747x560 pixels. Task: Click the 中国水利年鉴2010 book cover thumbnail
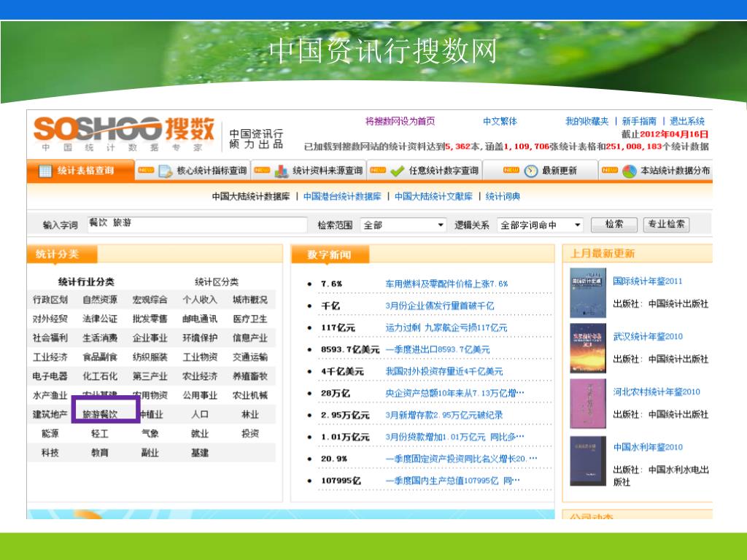[x=588, y=461]
